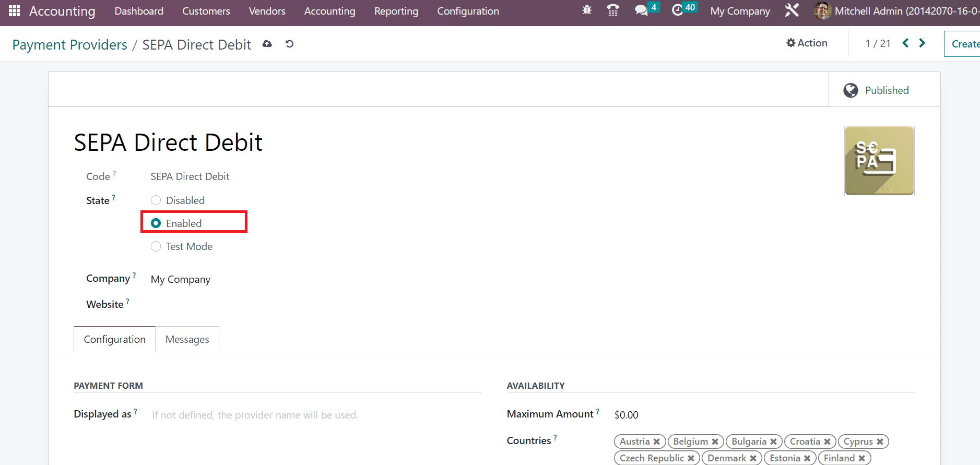Go to the Dashboard menu
This screenshot has height=465, width=980.
point(139,11)
